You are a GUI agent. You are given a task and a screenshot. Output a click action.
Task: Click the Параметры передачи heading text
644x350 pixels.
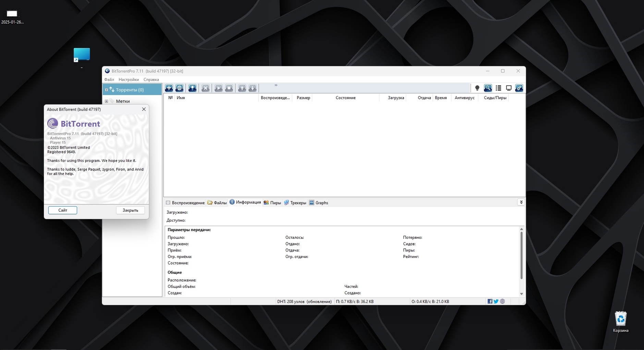(189, 230)
